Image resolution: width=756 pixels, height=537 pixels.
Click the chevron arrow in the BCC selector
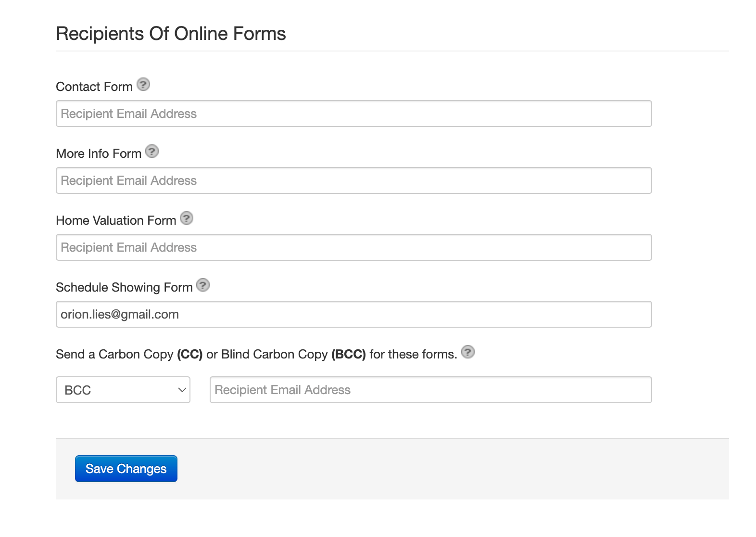click(x=182, y=390)
